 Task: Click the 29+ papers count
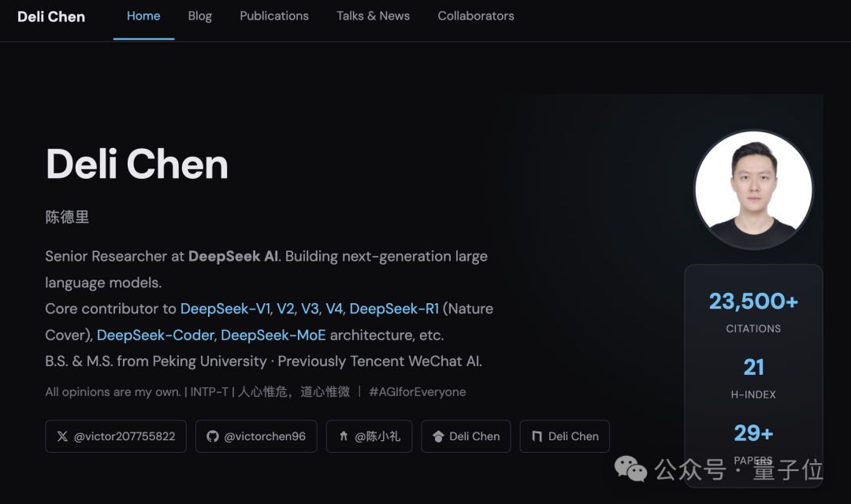(x=753, y=433)
